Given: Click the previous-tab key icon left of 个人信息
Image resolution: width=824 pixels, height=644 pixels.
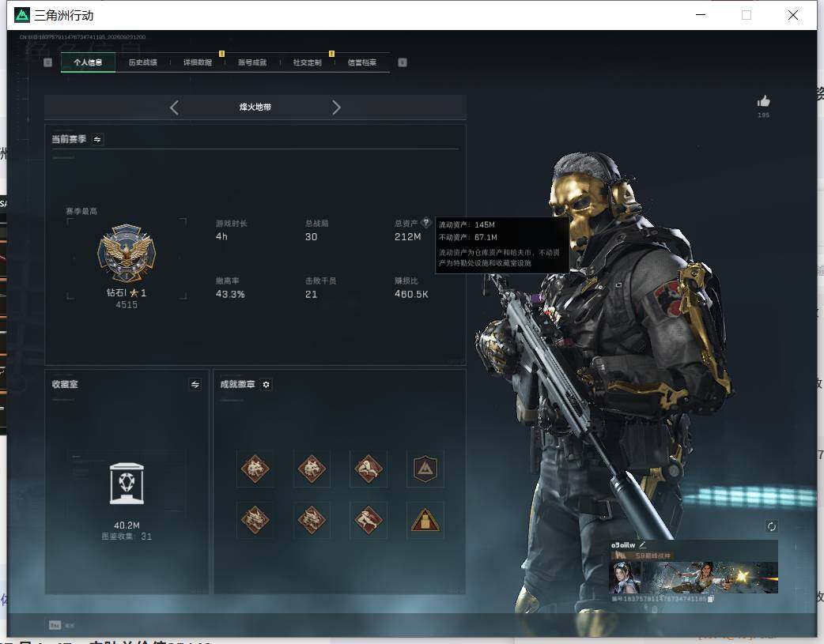Looking at the screenshot, I should [47, 62].
